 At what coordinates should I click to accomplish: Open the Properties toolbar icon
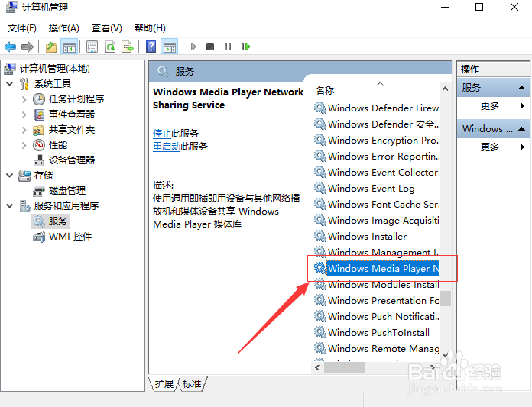(x=92, y=47)
